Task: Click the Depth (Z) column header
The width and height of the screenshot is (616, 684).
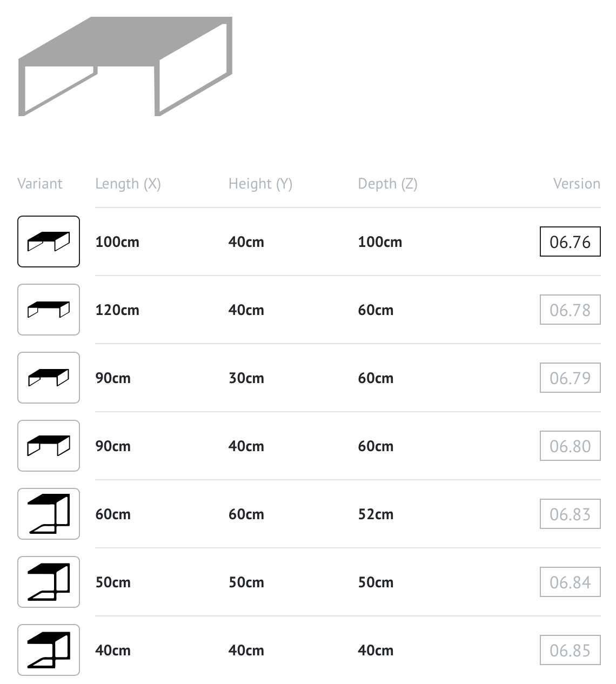Action: (387, 184)
